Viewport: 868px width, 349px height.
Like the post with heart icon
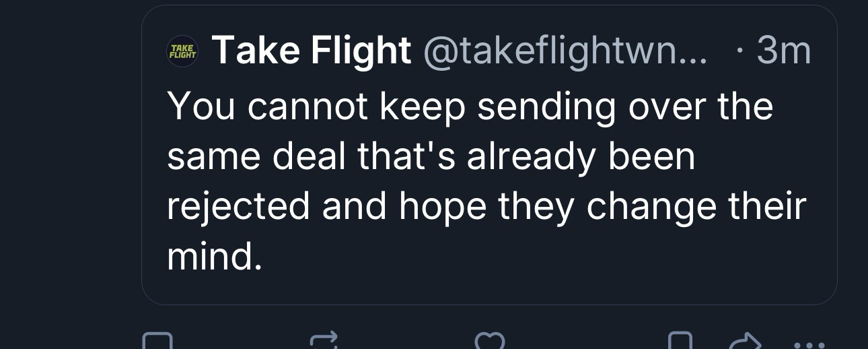[x=490, y=342]
